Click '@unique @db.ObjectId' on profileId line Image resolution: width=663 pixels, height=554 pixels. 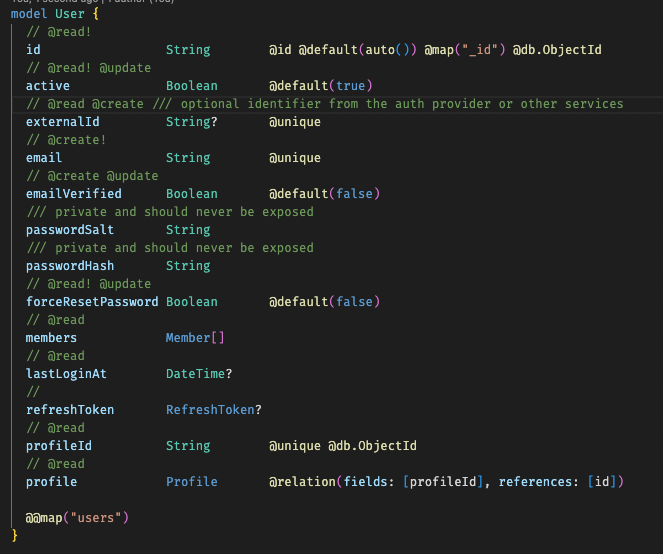click(x=343, y=446)
